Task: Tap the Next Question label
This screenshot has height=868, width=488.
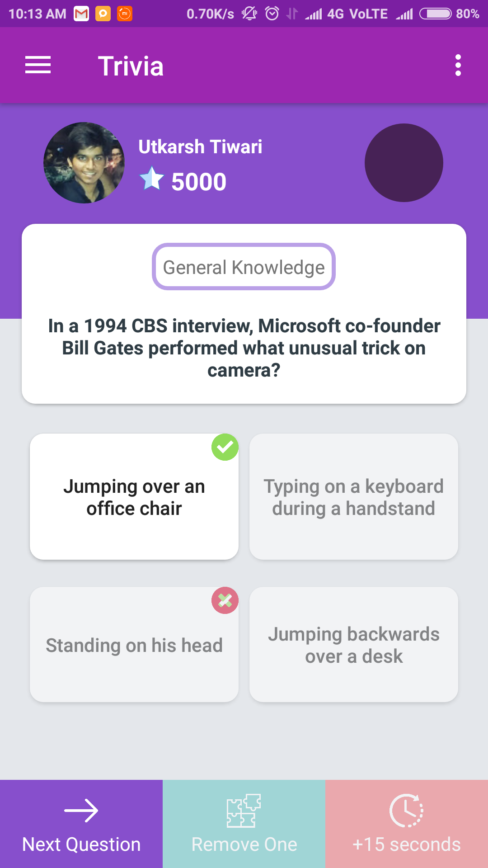Action: (81, 844)
